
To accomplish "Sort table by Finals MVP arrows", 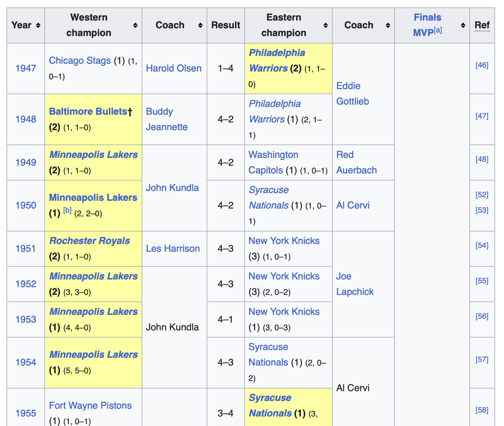I will [x=463, y=26].
